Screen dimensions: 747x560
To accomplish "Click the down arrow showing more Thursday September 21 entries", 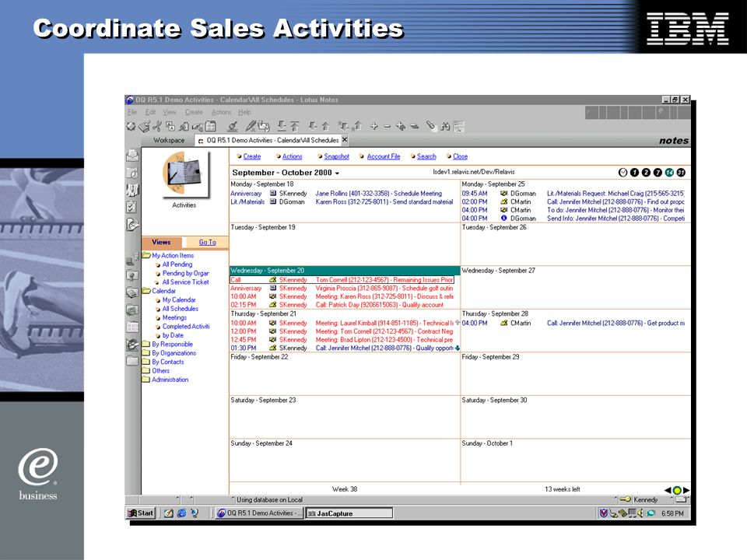I will [x=458, y=348].
